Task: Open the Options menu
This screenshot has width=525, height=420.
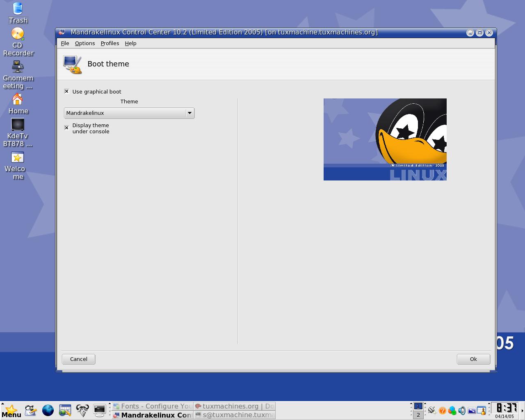Action: (x=85, y=43)
